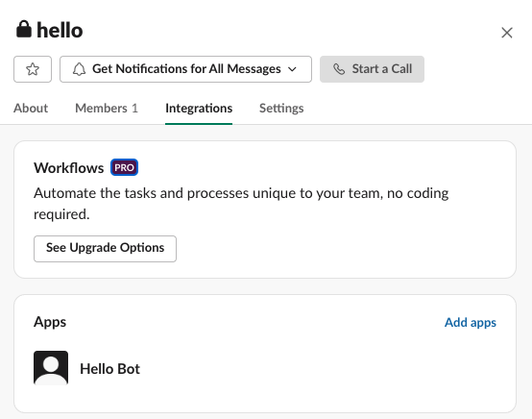Select the Integrations tab
532x419 pixels.
pos(199,109)
